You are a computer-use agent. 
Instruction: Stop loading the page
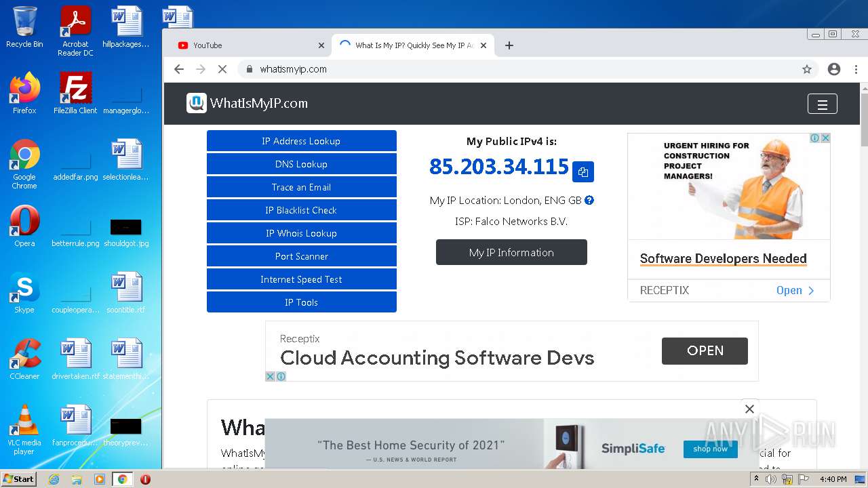point(222,69)
